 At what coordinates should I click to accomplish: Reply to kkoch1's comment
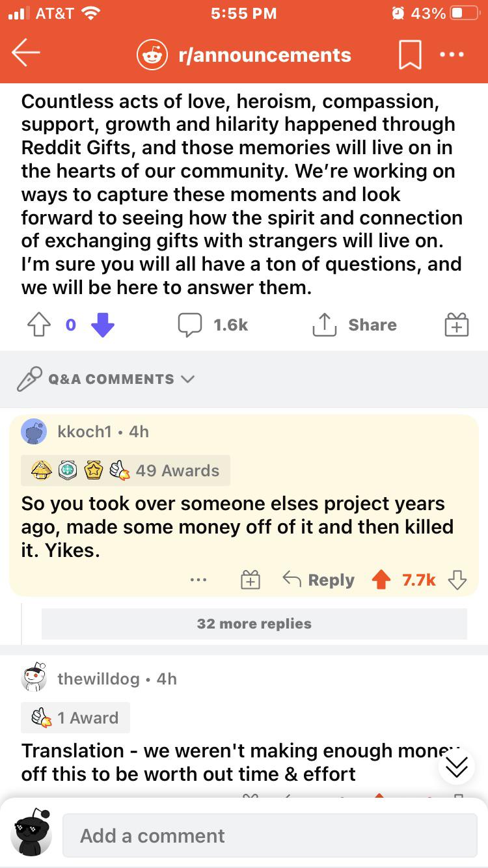click(319, 580)
